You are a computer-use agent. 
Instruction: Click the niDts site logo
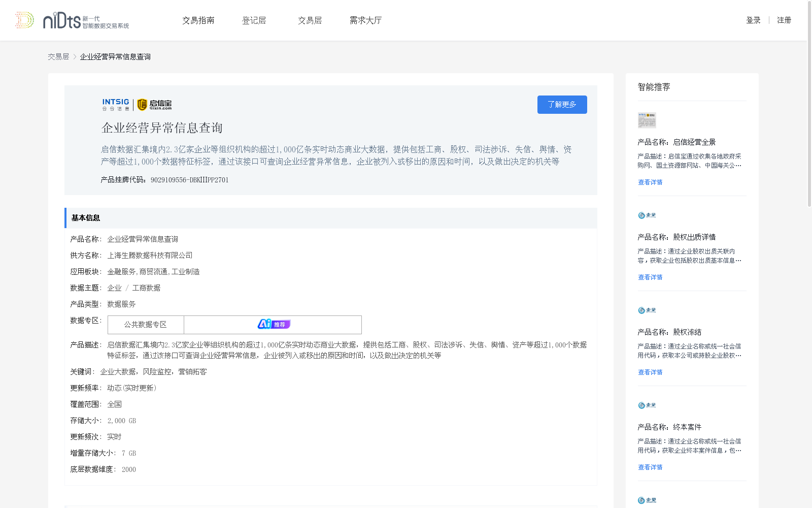point(86,20)
